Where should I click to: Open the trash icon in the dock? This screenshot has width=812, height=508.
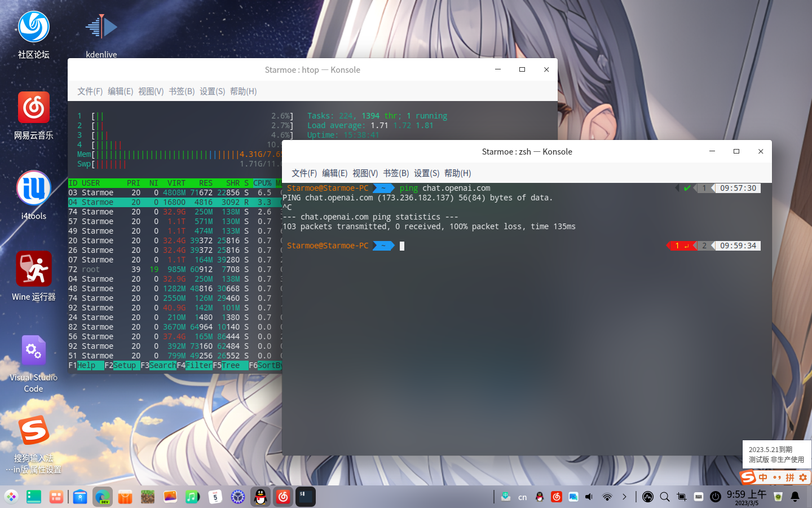(778, 497)
